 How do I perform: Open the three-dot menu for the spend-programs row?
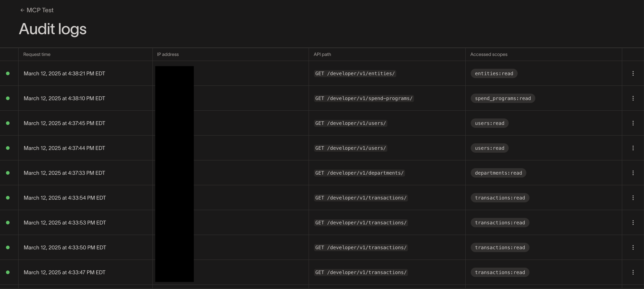pos(633,98)
